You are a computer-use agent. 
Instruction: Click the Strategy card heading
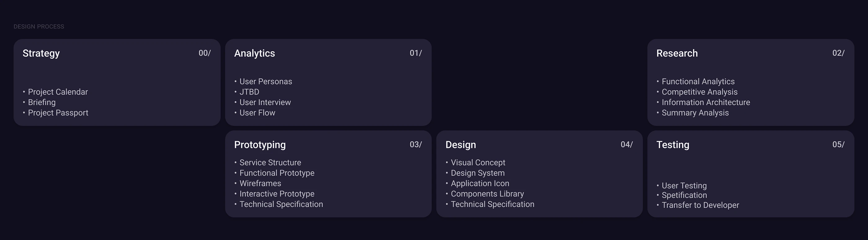[41, 53]
